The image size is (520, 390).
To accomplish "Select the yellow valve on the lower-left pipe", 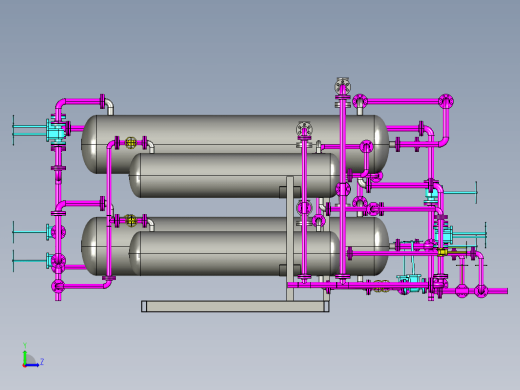I will (x=131, y=220).
